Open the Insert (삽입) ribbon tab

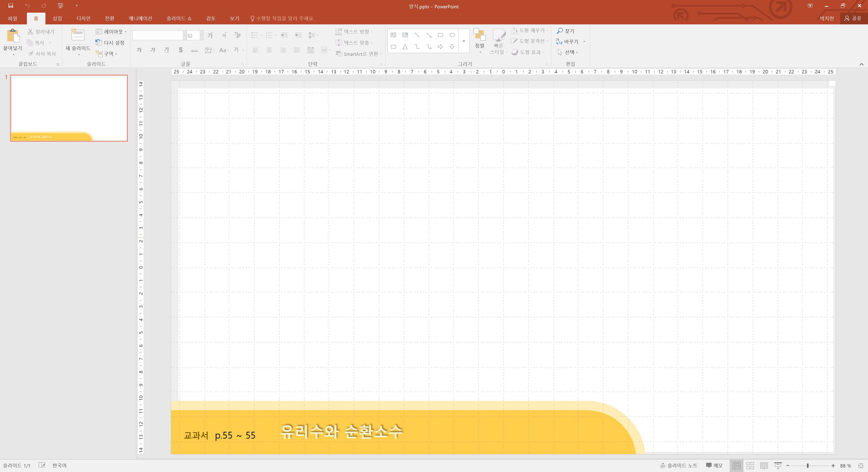pyautogui.click(x=57, y=18)
